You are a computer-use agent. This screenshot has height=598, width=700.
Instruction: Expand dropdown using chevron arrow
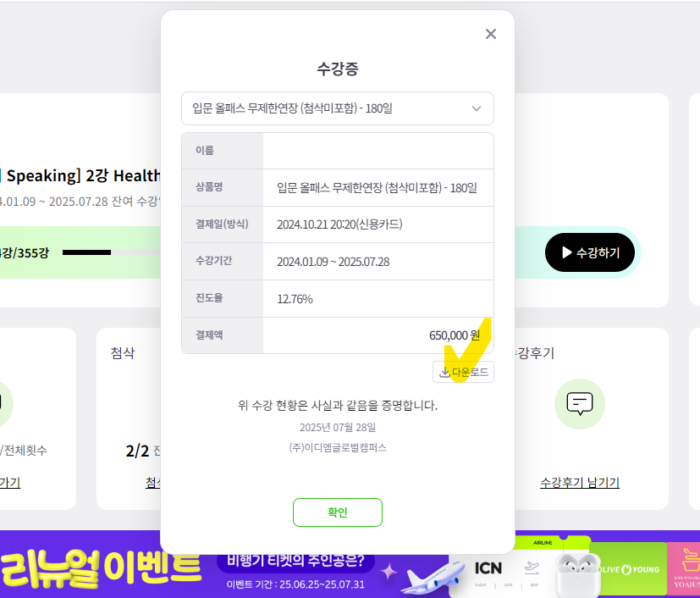coord(477,108)
